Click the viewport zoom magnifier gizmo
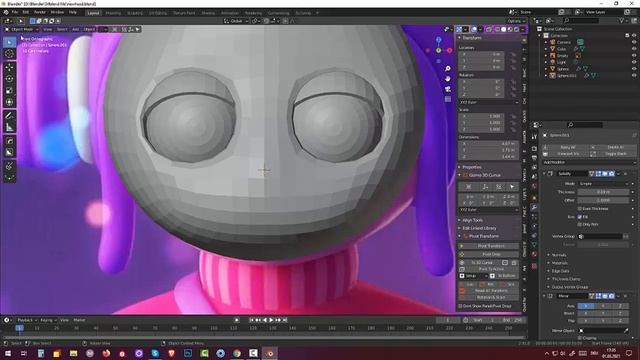The image size is (640, 360). [x=448, y=69]
